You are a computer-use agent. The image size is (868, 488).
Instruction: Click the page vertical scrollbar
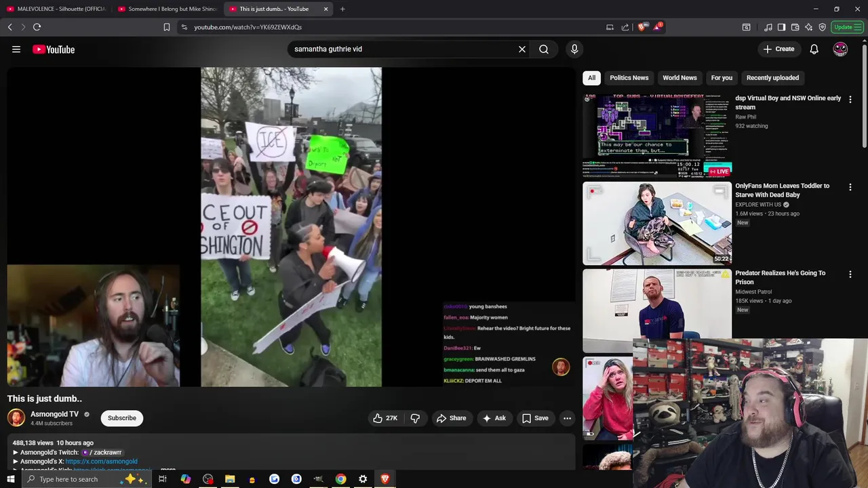(864, 95)
